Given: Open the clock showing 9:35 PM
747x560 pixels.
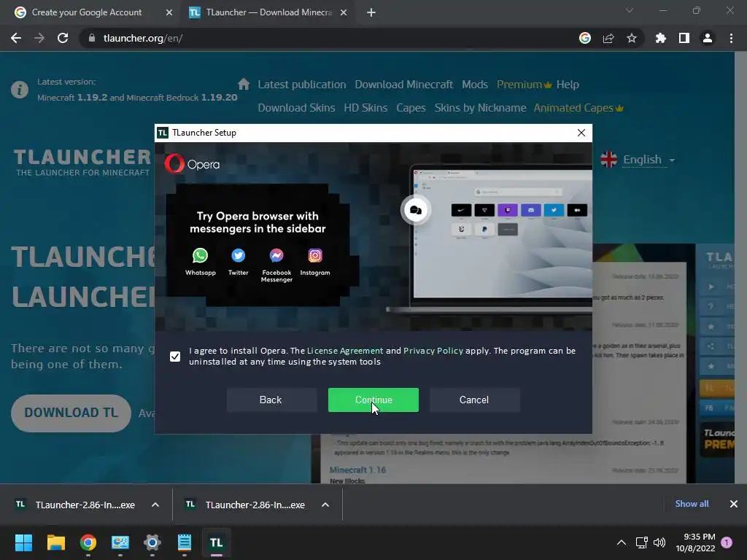Looking at the screenshot, I should (x=695, y=542).
